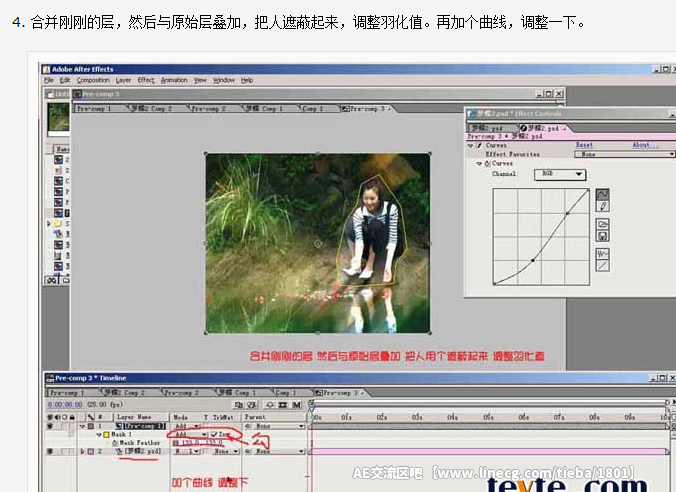Viewport: 676px width, 492px height.
Task: Click the first comp flowchart icon in Timeline toolbar
Action: point(238,405)
